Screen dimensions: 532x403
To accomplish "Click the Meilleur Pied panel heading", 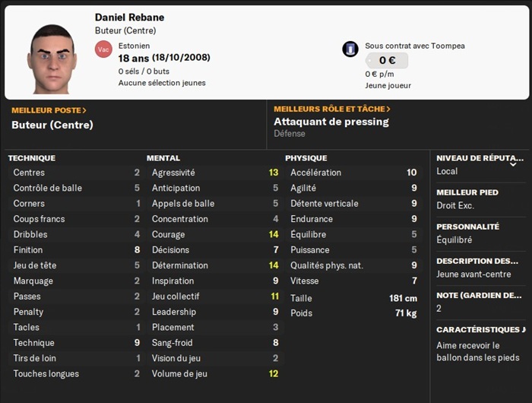I will click(467, 192).
